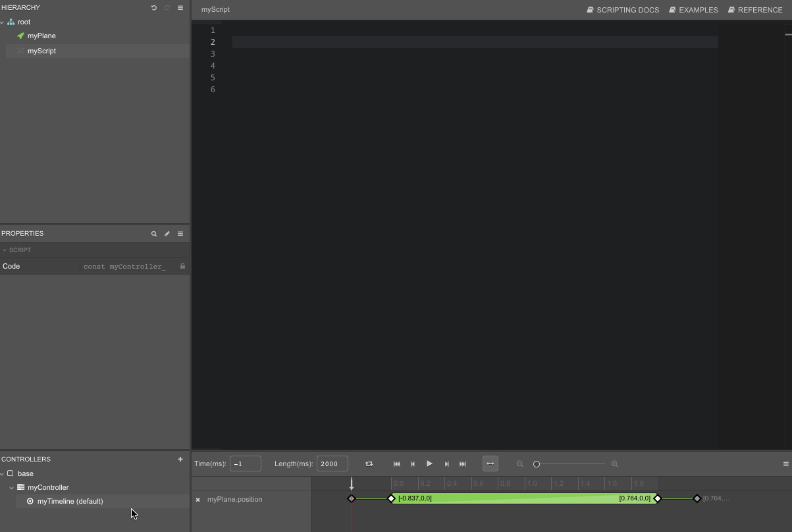Play the timeline animation
Image resolution: width=792 pixels, height=532 pixels.
pos(429,464)
